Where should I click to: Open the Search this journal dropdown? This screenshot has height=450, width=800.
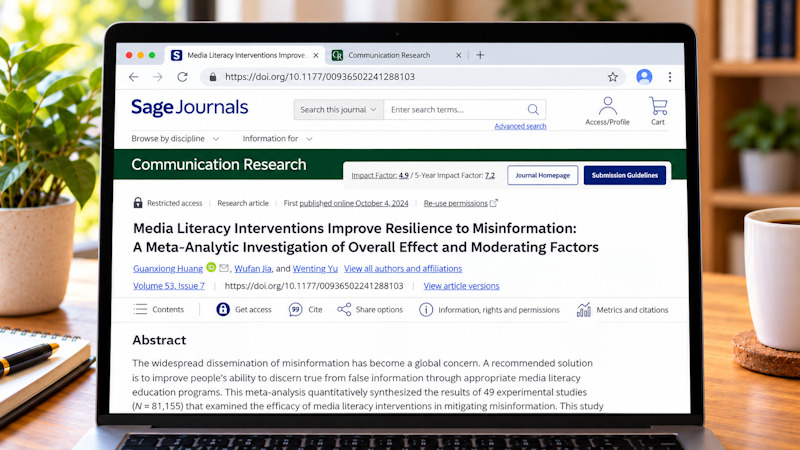tap(338, 110)
